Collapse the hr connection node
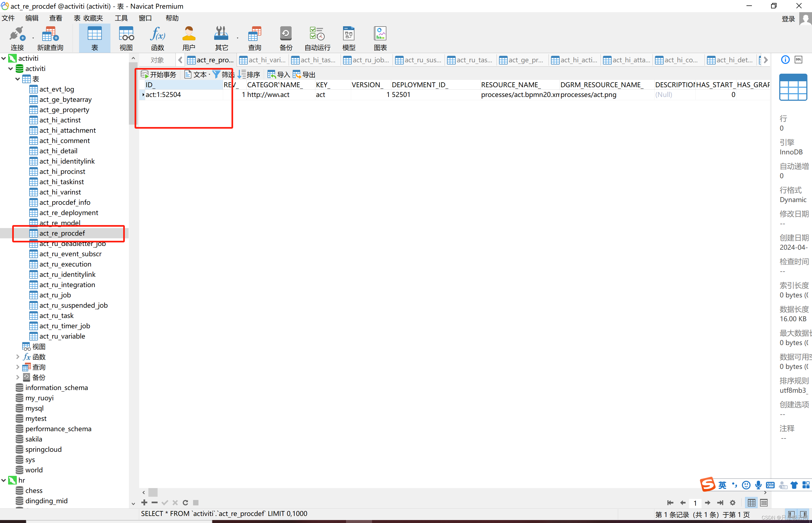 coord(4,480)
